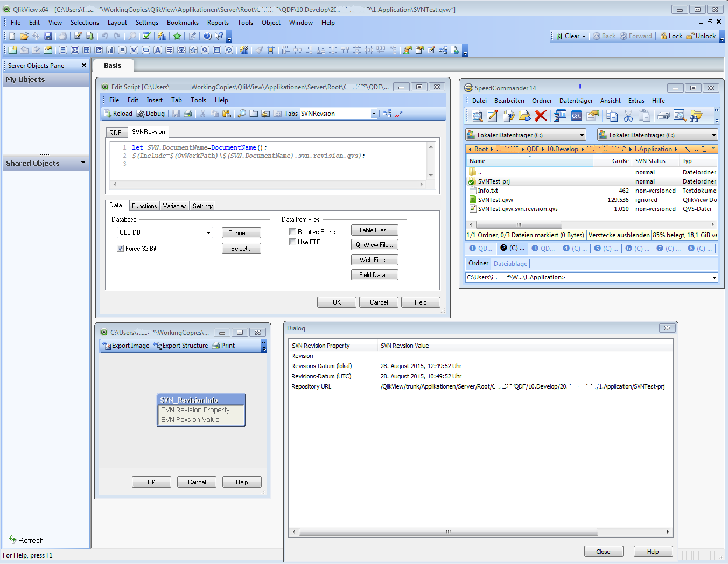Switch to the Variables tab
This screenshot has height=564, width=728.
[175, 206]
